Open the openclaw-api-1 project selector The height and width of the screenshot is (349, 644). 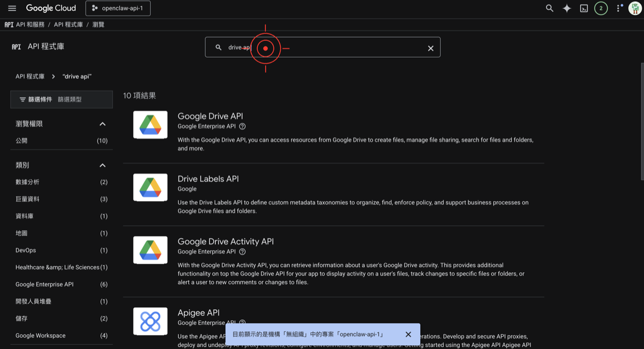tap(118, 8)
